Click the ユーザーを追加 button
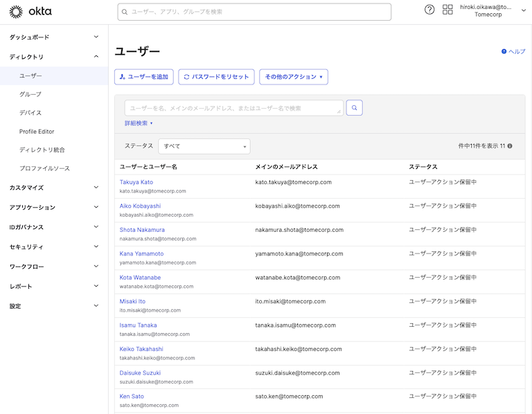 point(144,77)
